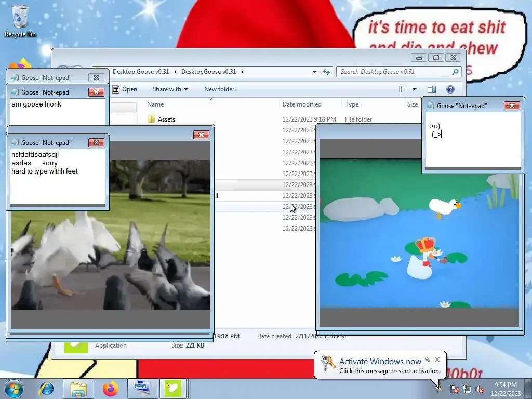Viewport: 532px width, 399px height.
Task: Open the activation balloon wrench options
Action: (x=428, y=360)
